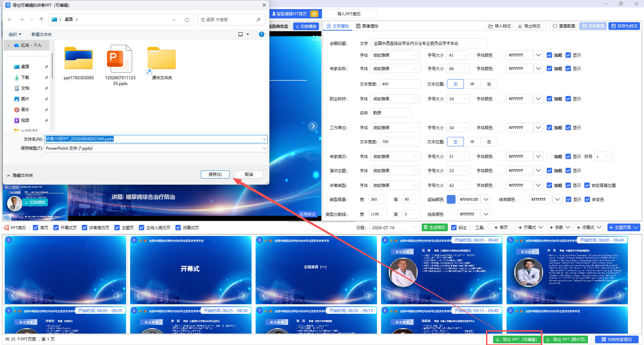
Task: Open the 会唱标题 font size 41 dropdown
Action: click(458, 55)
